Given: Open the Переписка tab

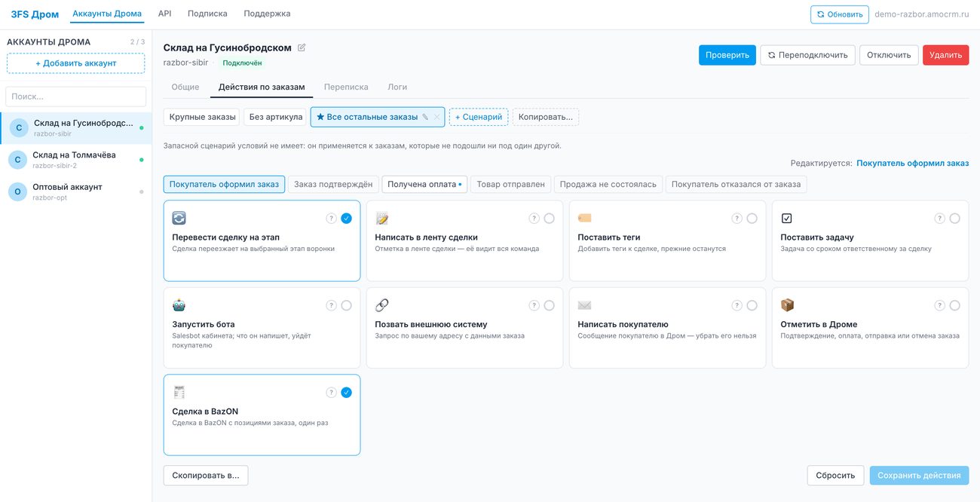Looking at the screenshot, I should [346, 87].
